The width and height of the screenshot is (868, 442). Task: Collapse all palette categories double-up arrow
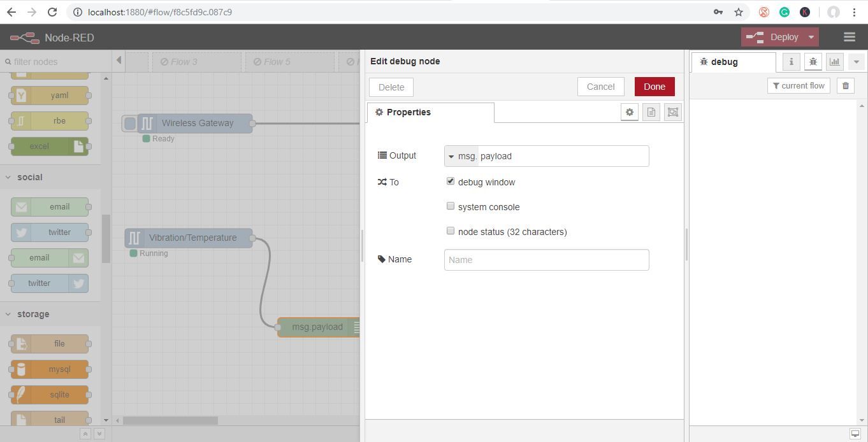[x=85, y=434]
